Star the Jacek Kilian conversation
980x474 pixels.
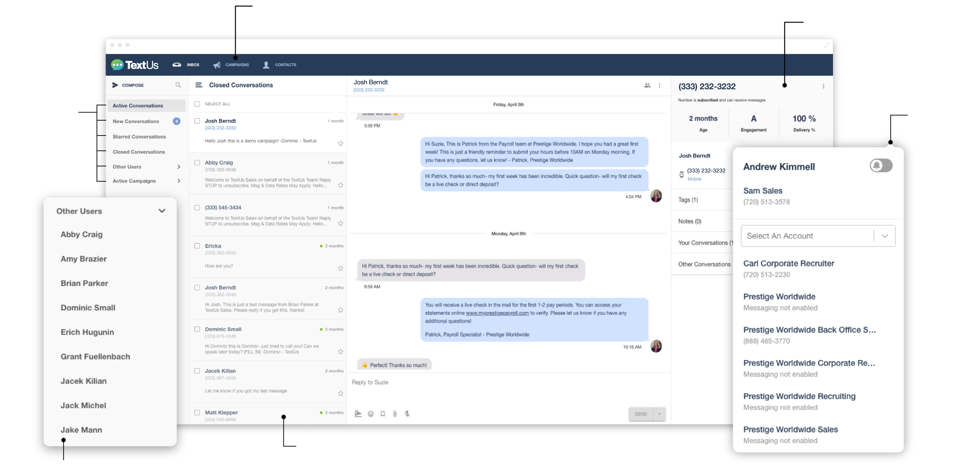point(340,393)
